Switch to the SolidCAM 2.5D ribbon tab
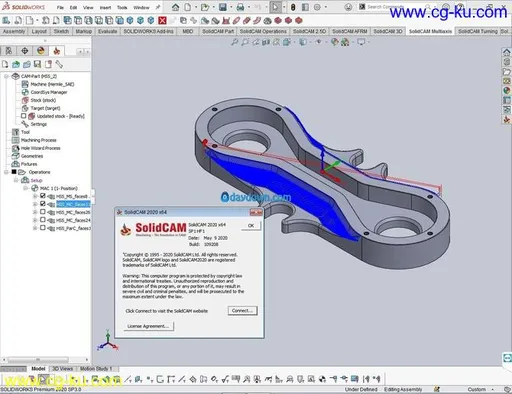Image resolution: width=512 pixels, height=394 pixels. point(309,31)
